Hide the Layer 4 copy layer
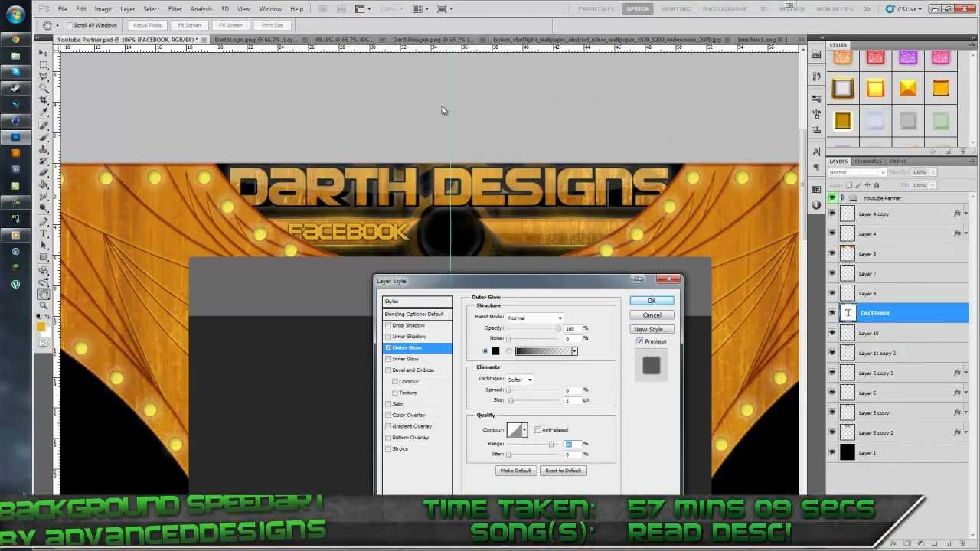This screenshot has height=551, width=980. point(832,214)
